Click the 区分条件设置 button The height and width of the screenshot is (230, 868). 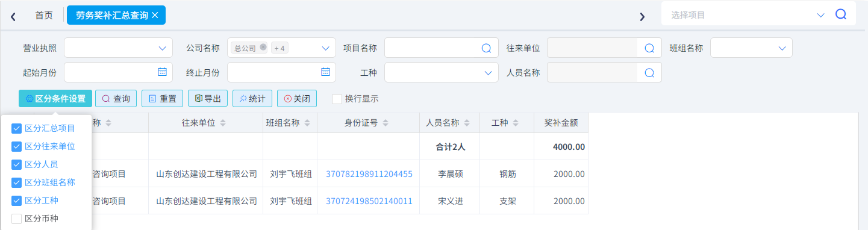pos(55,98)
